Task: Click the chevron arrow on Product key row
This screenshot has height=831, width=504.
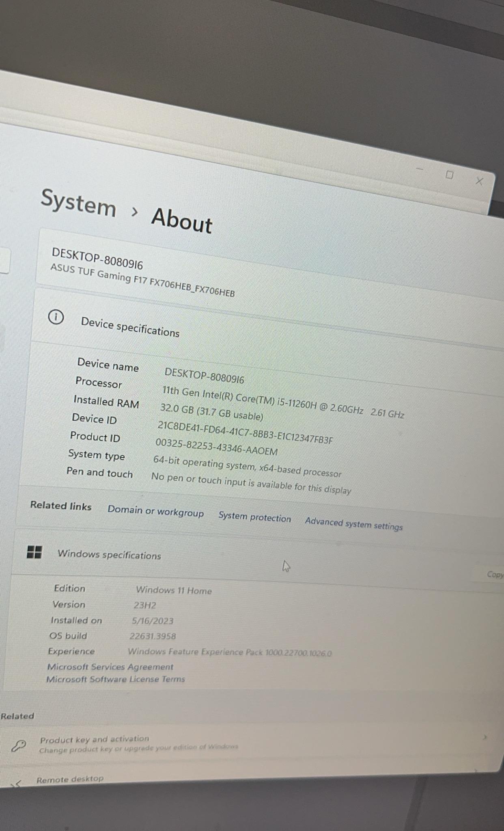Action: click(485, 737)
